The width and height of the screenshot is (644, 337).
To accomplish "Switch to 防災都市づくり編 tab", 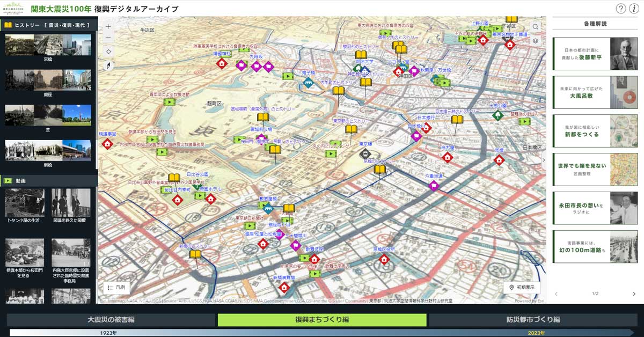I will pyautogui.click(x=533, y=320).
